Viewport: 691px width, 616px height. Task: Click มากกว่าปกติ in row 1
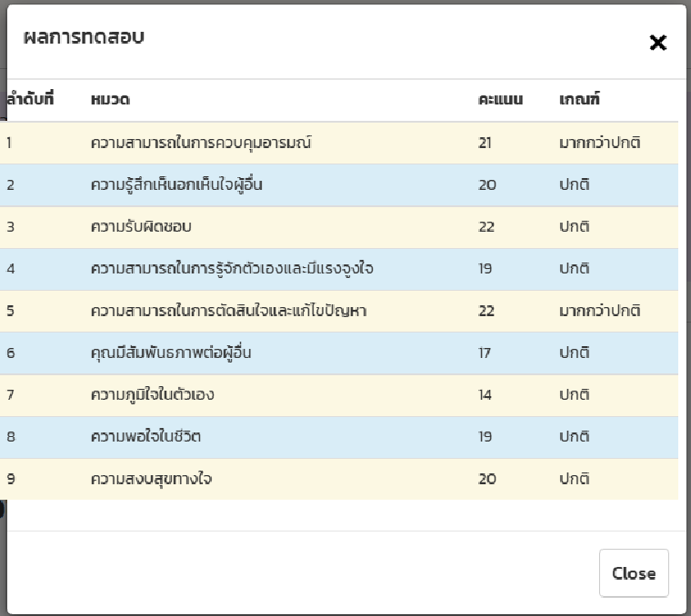(600, 143)
